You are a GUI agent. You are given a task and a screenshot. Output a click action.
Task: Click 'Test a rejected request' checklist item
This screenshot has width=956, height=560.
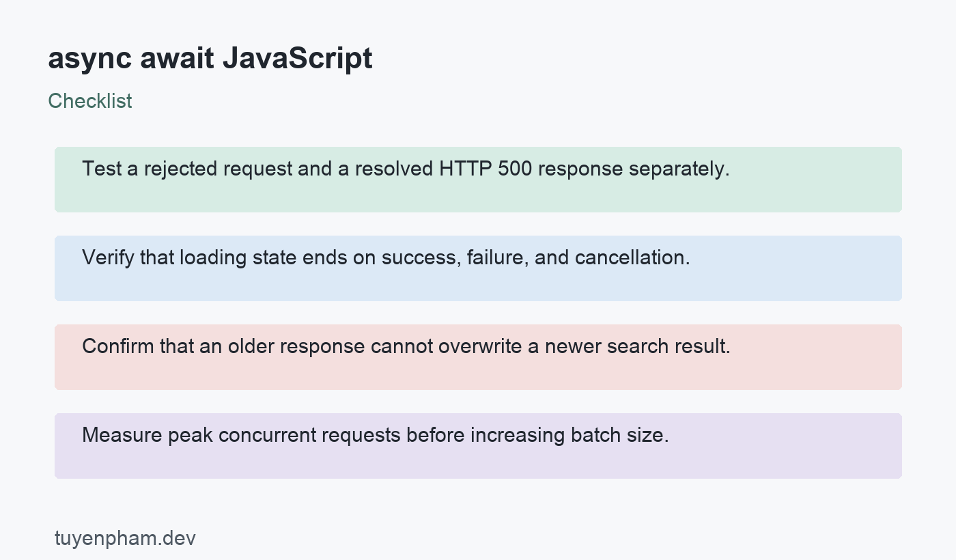pyautogui.click(x=478, y=180)
